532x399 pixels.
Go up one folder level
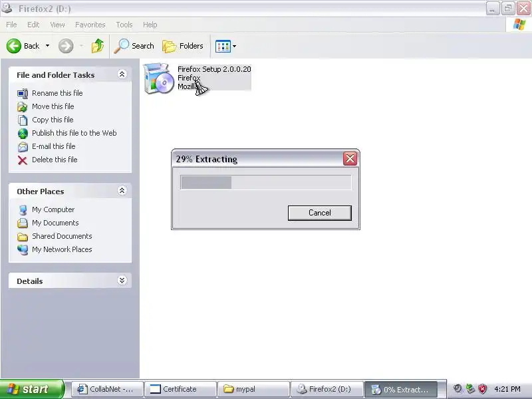point(98,46)
